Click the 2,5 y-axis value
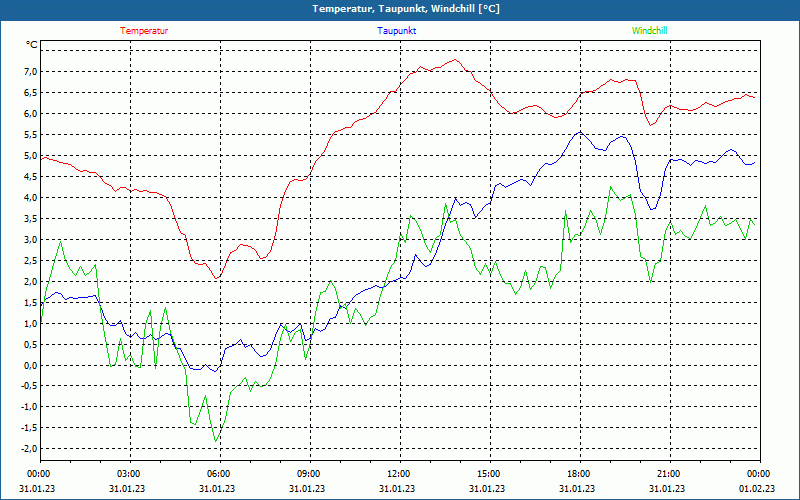The height and width of the screenshot is (500, 800). click(32, 260)
